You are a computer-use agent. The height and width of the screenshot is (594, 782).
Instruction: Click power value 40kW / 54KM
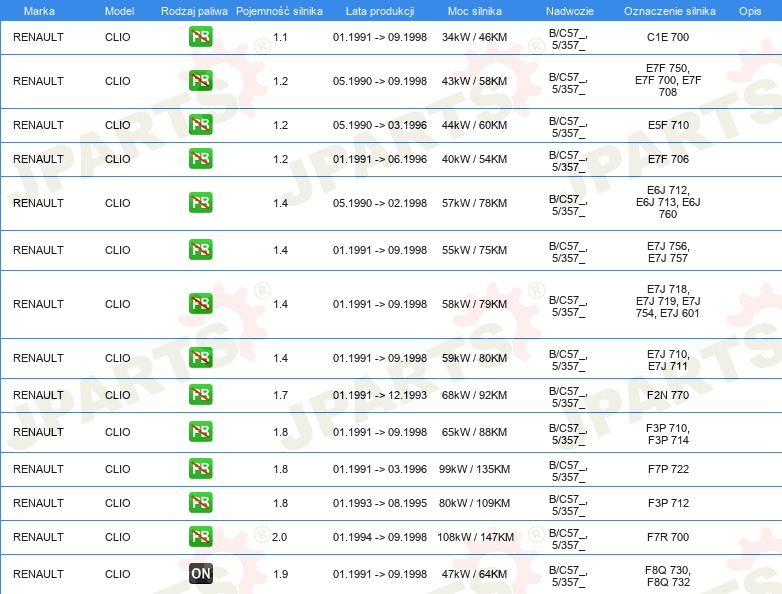(x=474, y=159)
